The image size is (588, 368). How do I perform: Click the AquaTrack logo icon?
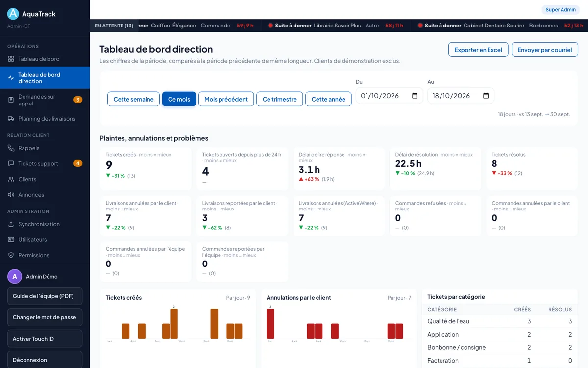click(13, 14)
